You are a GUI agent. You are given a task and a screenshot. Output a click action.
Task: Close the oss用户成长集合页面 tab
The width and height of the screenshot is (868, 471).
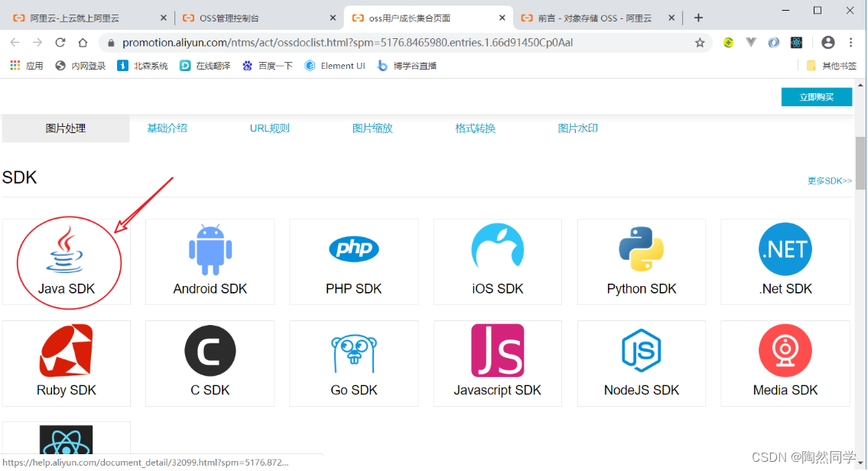pos(502,18)
